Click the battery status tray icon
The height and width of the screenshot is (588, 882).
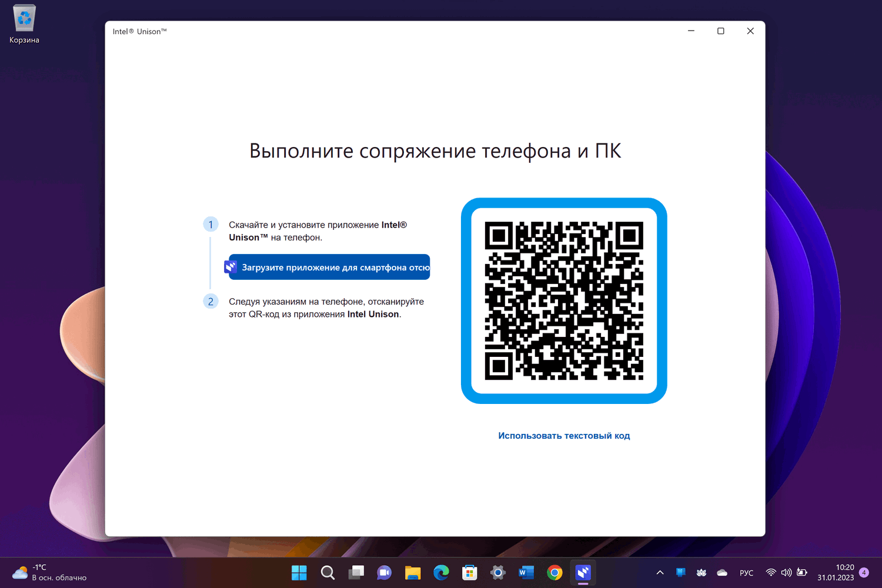pyautogui.click(x=802, y=572)
